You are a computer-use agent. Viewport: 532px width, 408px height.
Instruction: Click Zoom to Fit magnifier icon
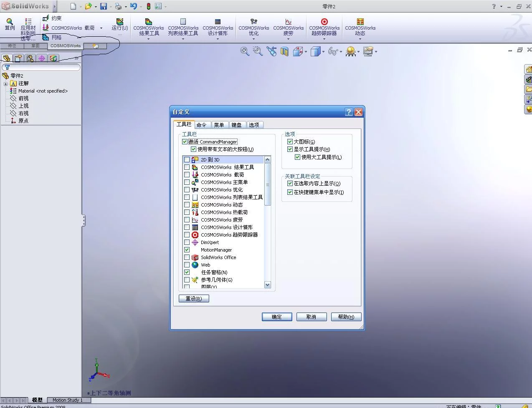pyautogui.click(x=245, y=51)
